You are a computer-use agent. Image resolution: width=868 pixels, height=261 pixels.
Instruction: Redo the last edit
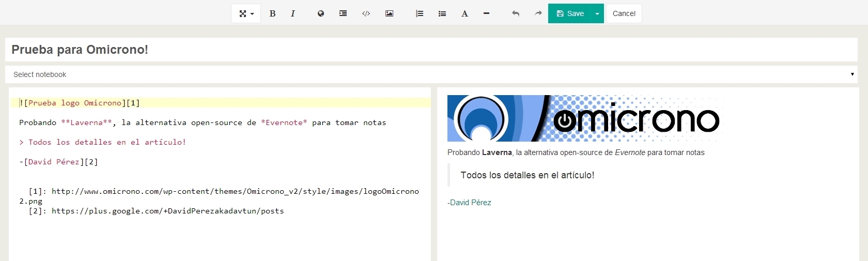[x=538, y=13]
